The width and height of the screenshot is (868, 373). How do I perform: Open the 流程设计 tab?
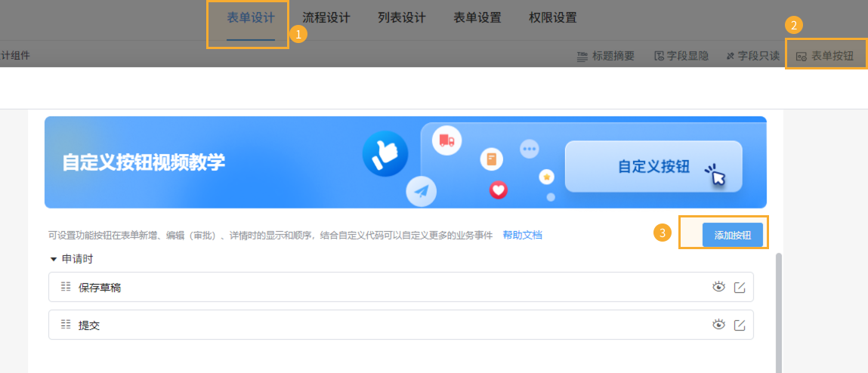click(x=326, y=17)
